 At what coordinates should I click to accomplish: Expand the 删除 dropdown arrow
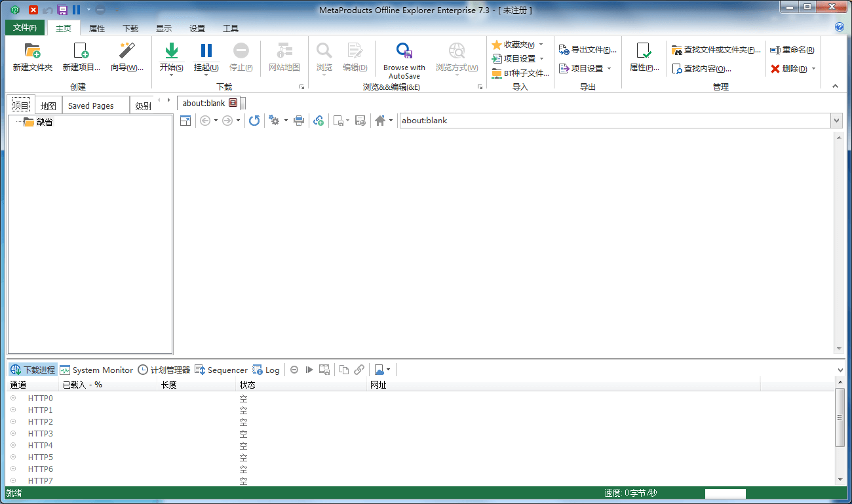coord(813,68)
